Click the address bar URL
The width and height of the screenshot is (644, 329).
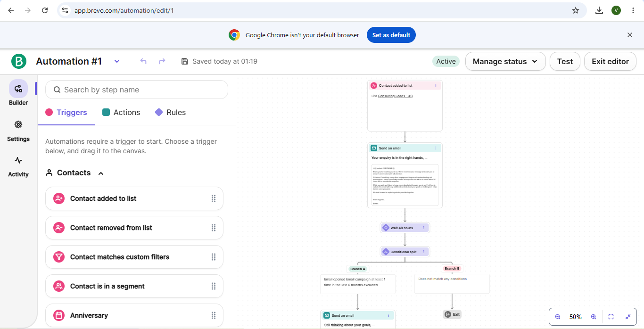click(x=124, y=10)
